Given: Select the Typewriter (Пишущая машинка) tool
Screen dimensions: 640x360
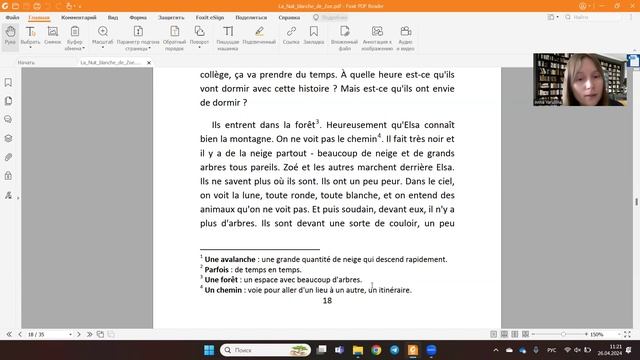Looking at the screenshot, I should (x=228, y=37).
